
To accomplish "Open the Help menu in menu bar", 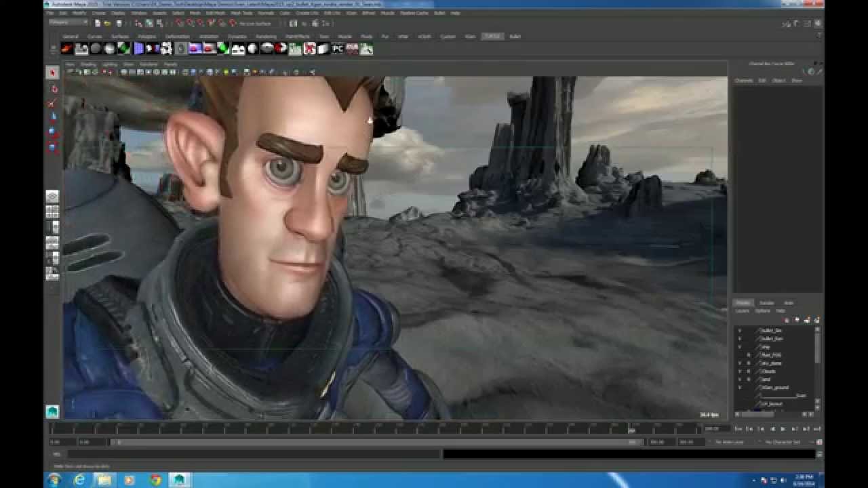I will pos(455,13).
